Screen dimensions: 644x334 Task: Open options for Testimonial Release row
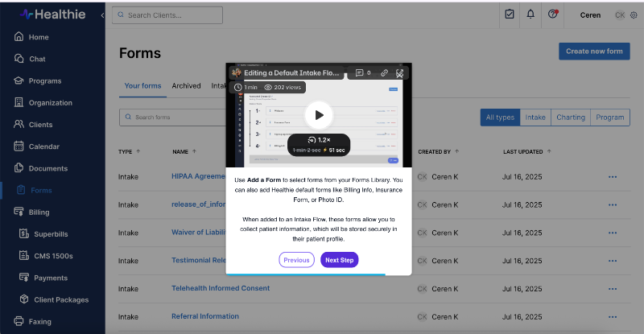tap(613, 261)
